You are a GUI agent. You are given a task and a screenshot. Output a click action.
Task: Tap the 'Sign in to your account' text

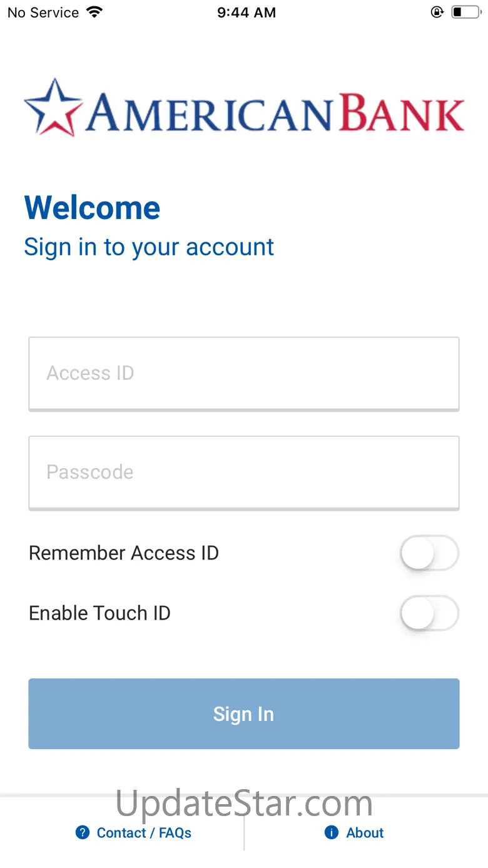click(x=149, y=247)
